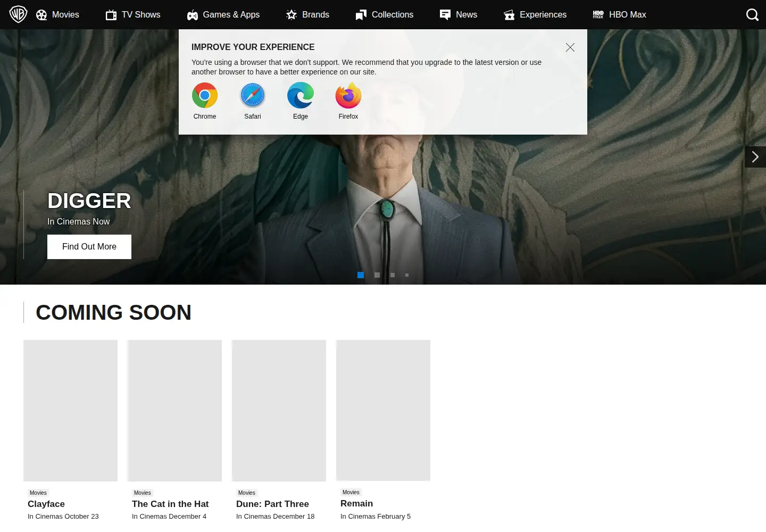This screenshot has width=766, height=532.
Task: Open the search magnifier icon
Action: (752, 15)
